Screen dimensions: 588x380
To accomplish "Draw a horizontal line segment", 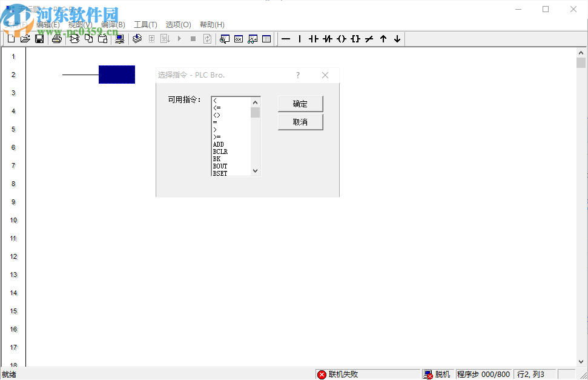I will click(x=286, y=39).
